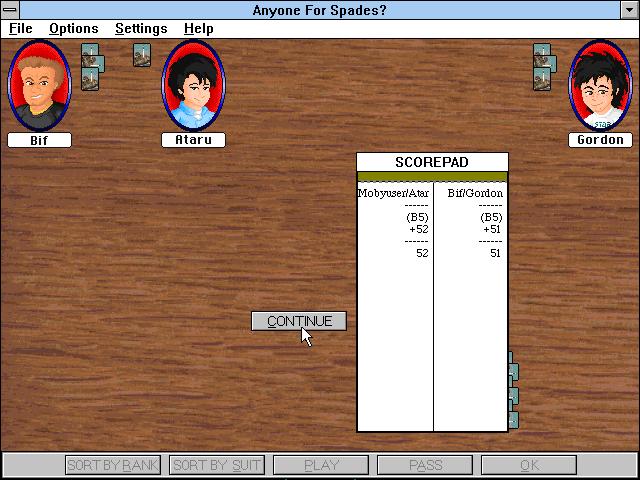Click the +52 score entry
Screen dimensions: 640x480
(419, 229)
